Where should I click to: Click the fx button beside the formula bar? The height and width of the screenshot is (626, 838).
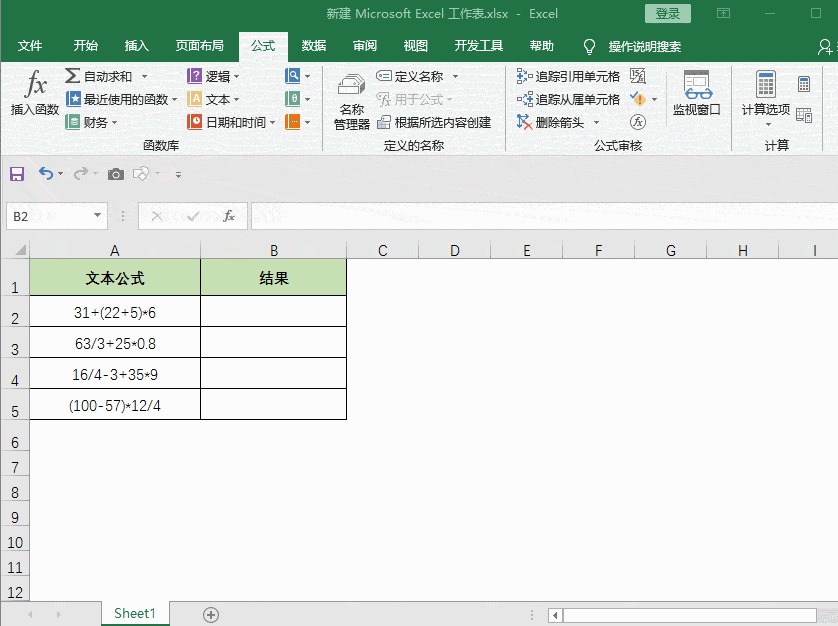[x=229, y=216]
